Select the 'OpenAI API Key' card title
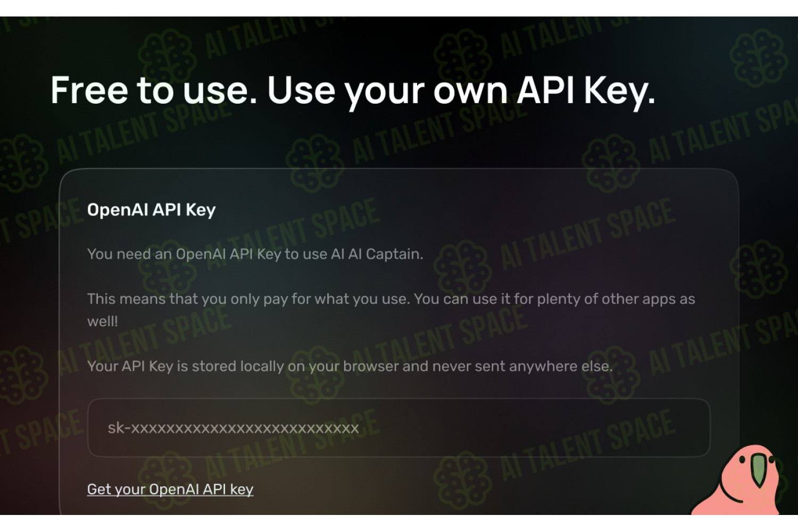The width and height of the screenshot is (798, 532). [x=152, y=210]
